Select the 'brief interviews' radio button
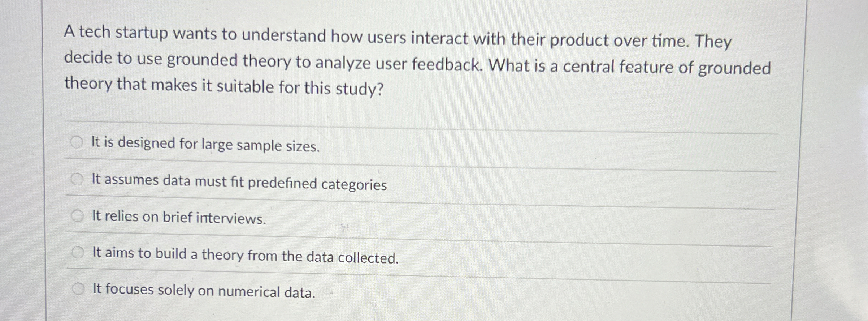The width and height of the screenshot is (868, 321). coord(77,216)
